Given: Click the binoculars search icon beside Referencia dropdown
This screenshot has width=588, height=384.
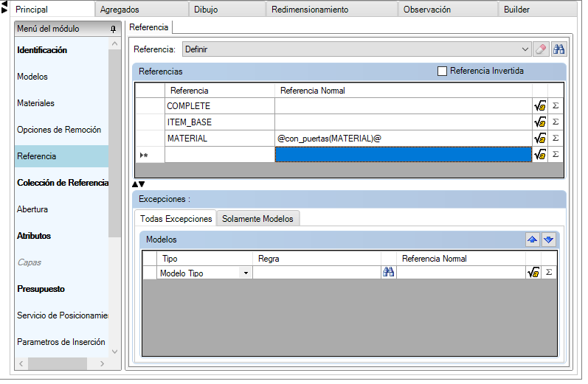Looking at the screenshot, I should pyautogui.click(x=558, y=49).
